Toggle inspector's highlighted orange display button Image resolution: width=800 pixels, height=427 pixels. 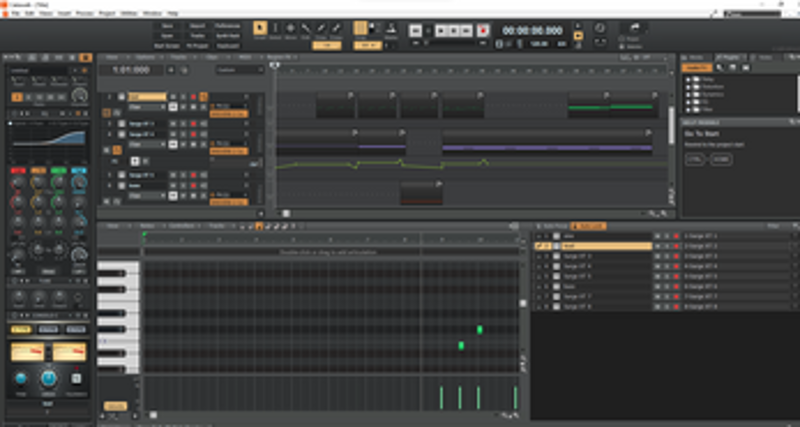click(x=86, y=58)
